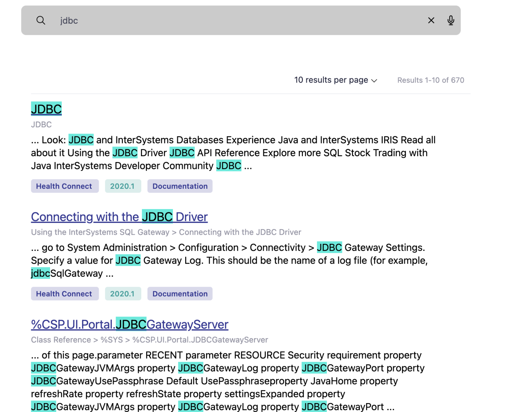
Task: Click Health Connect tag under Connecting with JDBC Driver
Action: click(x=64, y=294)
